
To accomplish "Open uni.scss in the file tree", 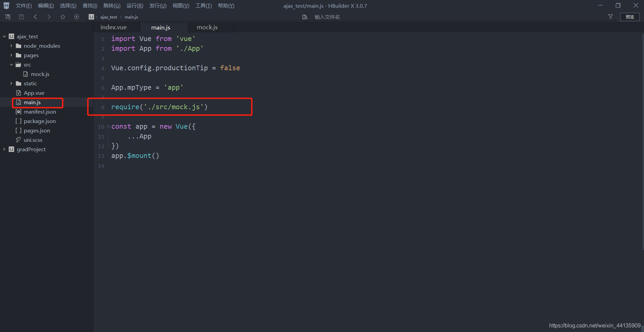I will point(33,140).
